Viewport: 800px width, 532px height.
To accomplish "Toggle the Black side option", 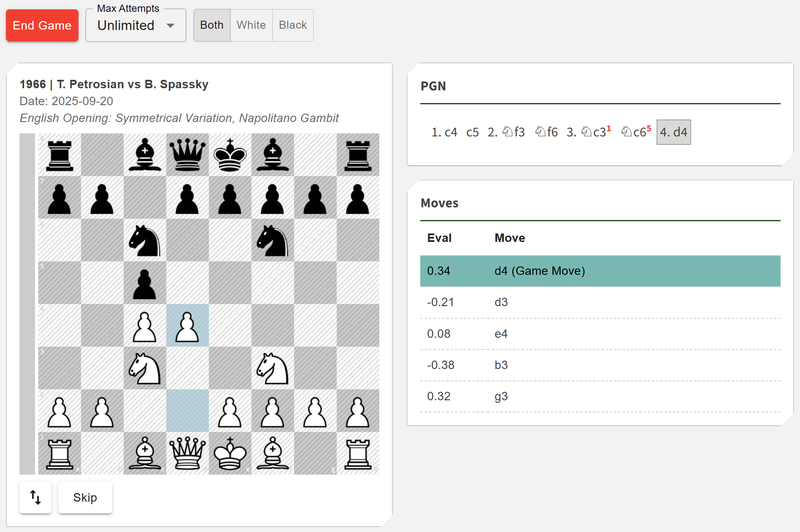I will [293, 25].
